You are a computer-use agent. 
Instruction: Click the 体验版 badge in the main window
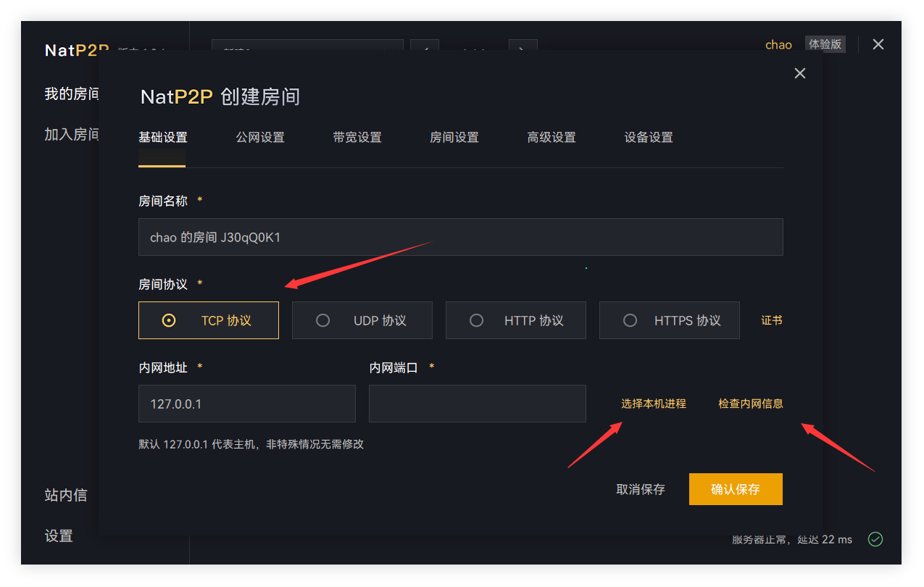(x=825, y=44)
